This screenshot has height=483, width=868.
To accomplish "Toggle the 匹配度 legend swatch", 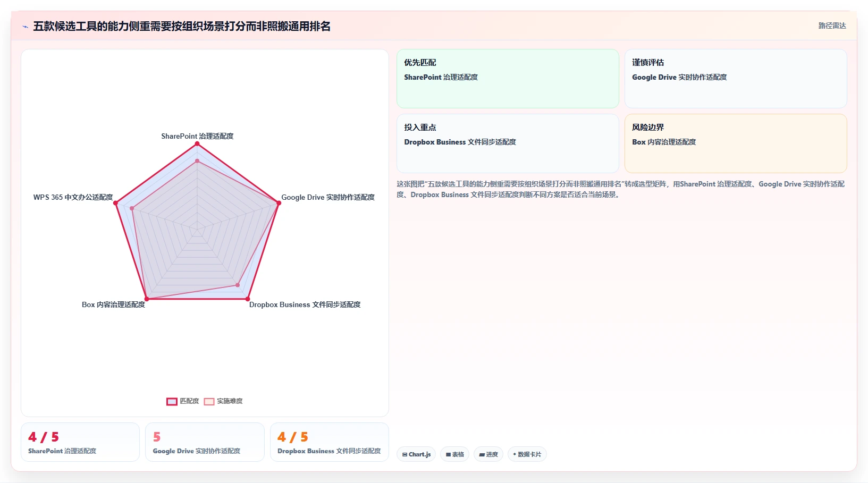I will (x=172, y=402).
